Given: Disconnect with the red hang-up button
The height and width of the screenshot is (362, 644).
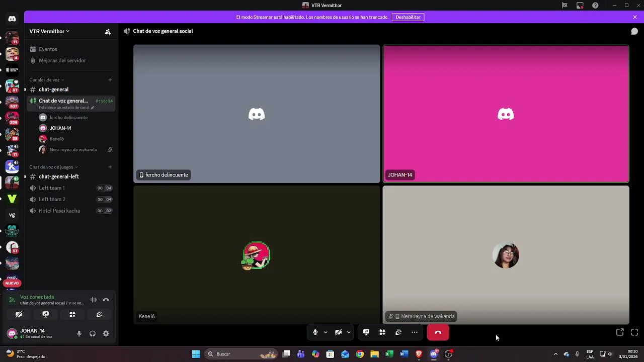Looking at the screenshot, I should (438, 332).
